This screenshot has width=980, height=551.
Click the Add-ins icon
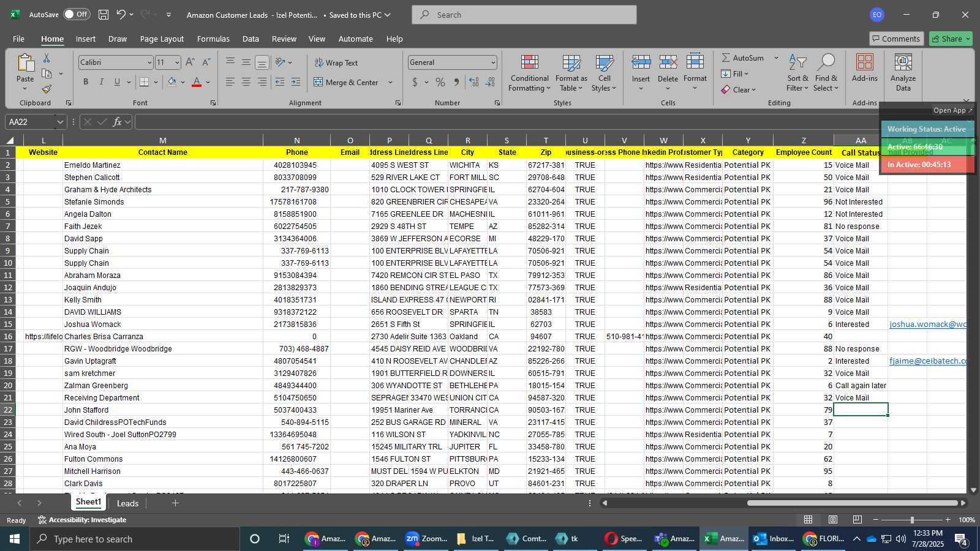864,63
